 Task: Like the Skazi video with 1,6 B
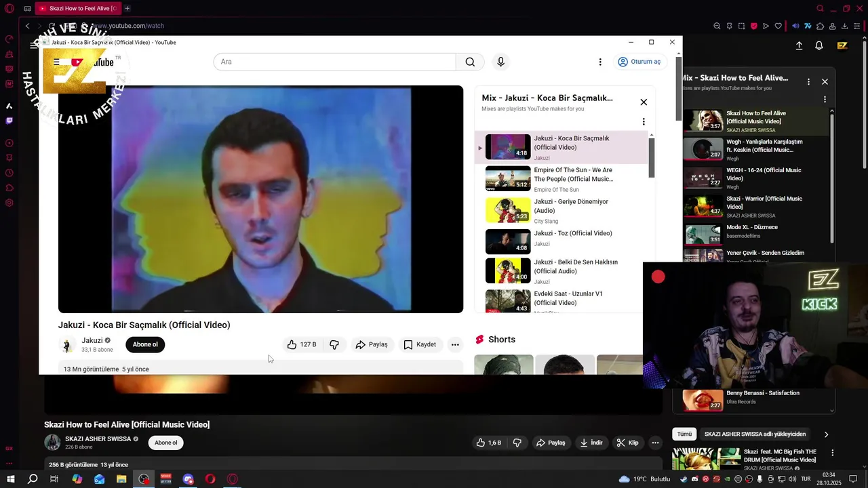click(x=489, y=443)
